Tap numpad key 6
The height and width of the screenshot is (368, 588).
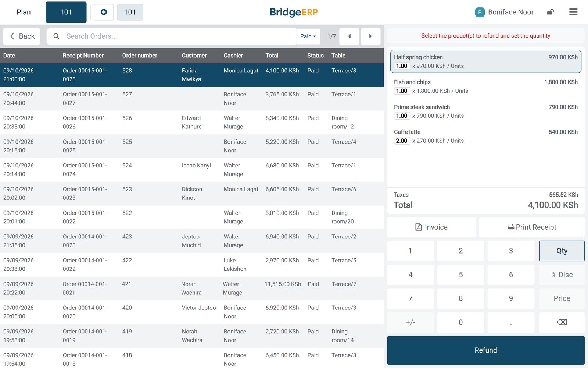tap(511, 275)
